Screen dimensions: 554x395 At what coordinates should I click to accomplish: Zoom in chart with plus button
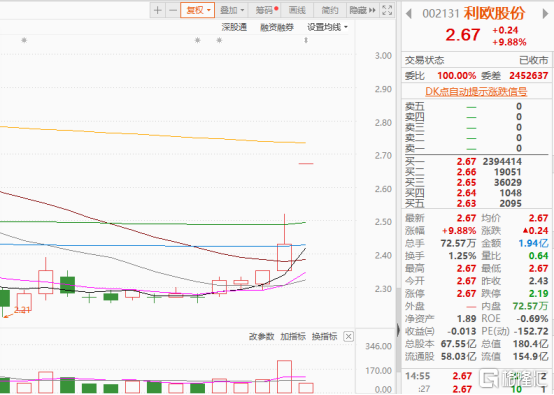pyautogui.click(x=158, y=10)
